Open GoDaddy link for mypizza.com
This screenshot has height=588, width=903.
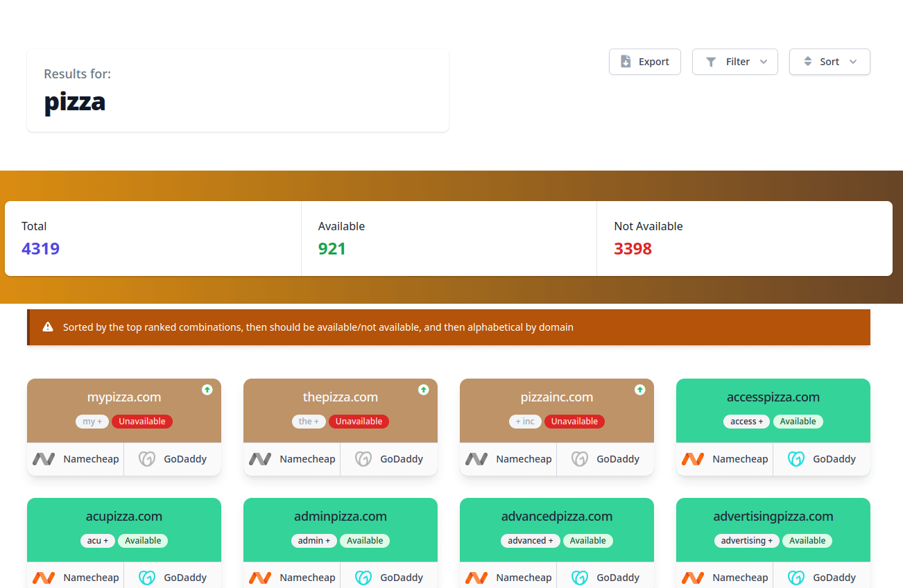[x=173, y=459]
